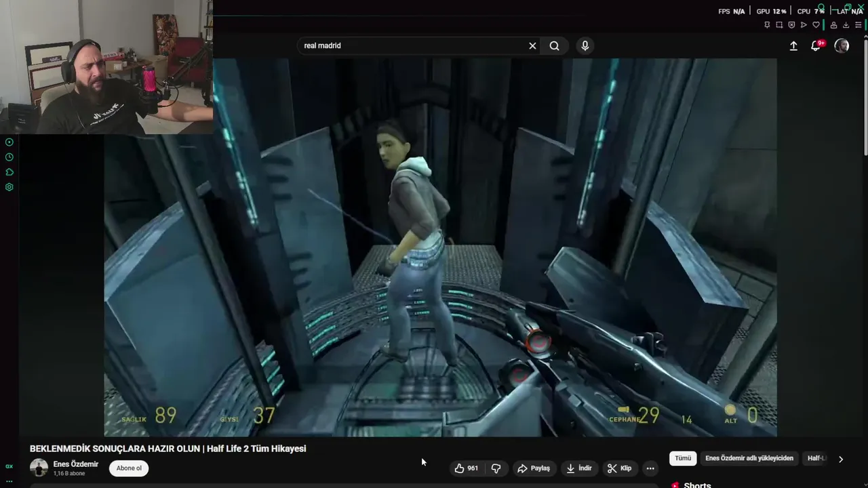Open the browser downloads icon
868x488 pixels.
point(846,25)
